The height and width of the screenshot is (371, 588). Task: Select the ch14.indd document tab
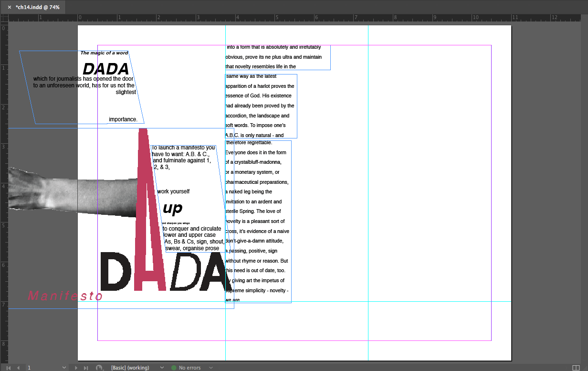click(37, 7)
